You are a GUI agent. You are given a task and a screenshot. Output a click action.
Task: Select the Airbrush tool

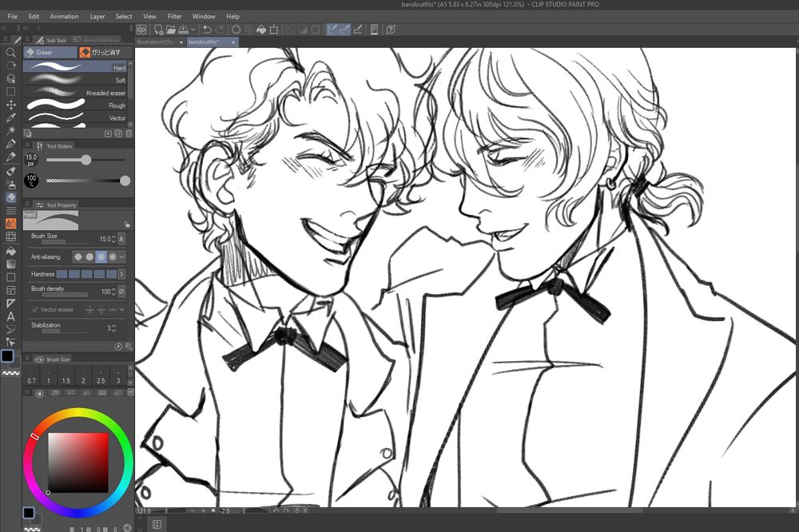[x=10, y=185]
